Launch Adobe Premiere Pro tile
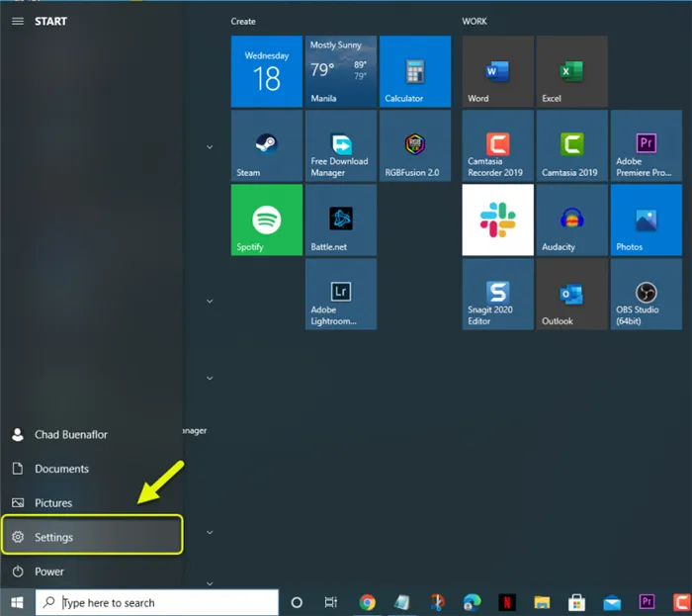Screen dimensions: 692x616 coord(647,145)
